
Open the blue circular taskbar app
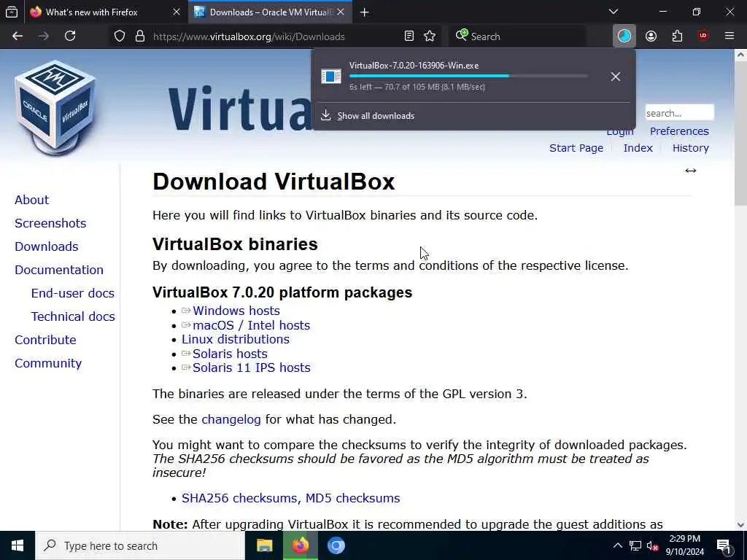point(336,545)
